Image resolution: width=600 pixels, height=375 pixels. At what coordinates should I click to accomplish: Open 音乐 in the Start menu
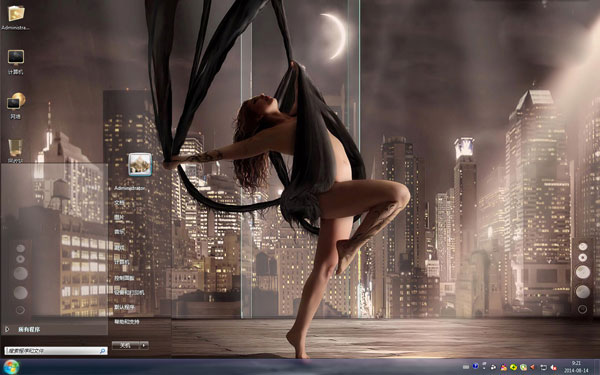pos(119,232)
